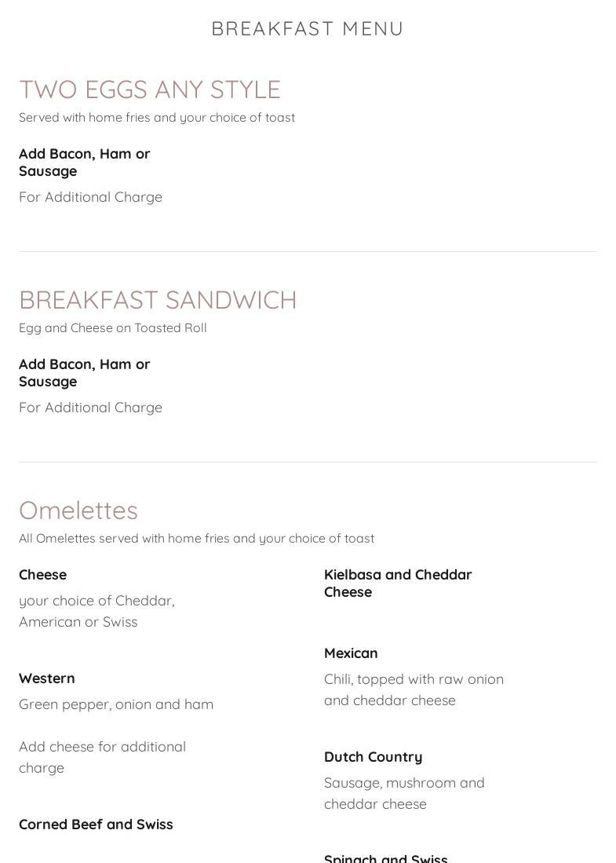Image resolution: width=616 pixels, height=863 pixels.
Task: Choose the Cheese omelette item title
Action: pyautogui.click(x=42, y=575)
